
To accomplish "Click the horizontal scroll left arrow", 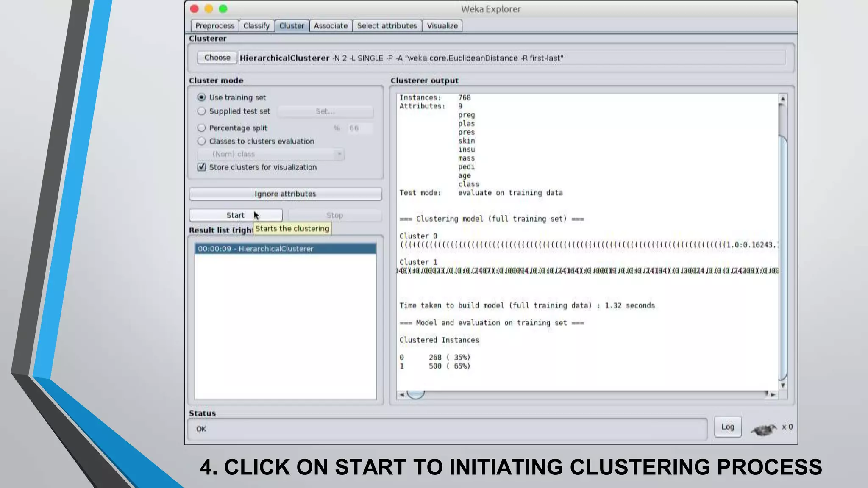I will 401,395.
